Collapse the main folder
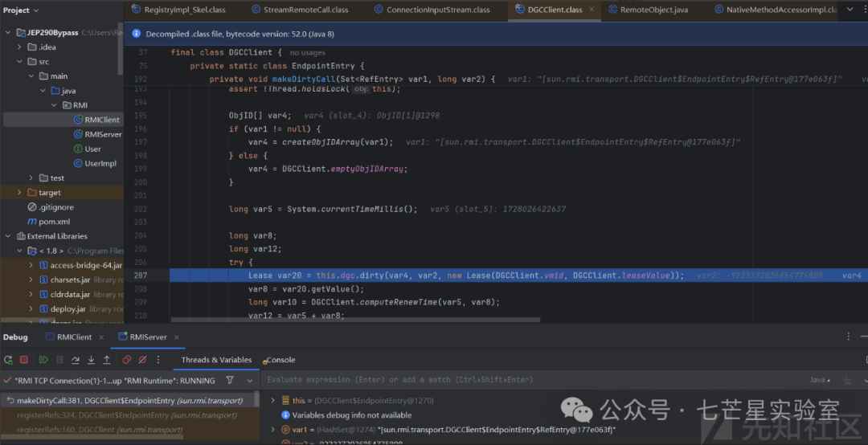 (31, 76)
